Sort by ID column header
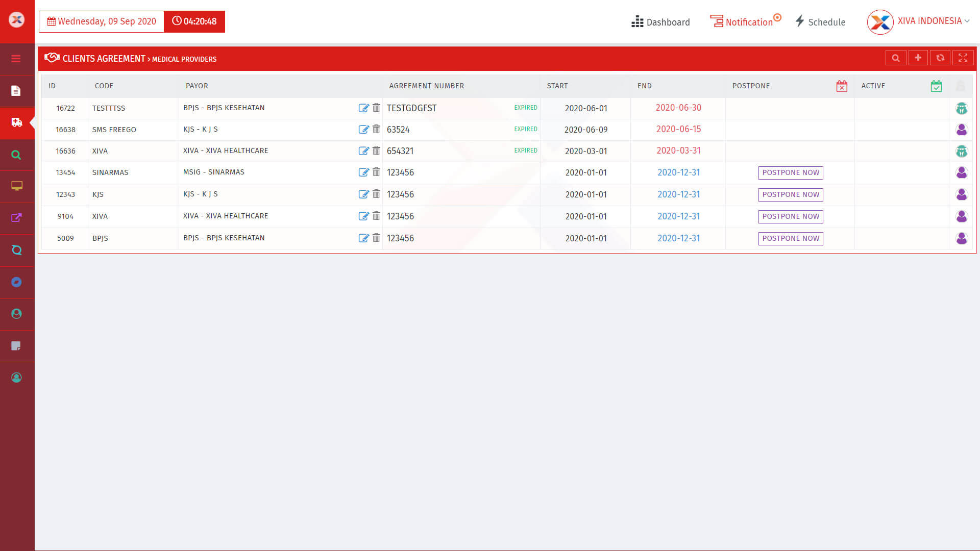980x551 pixels. click(52, 86)
